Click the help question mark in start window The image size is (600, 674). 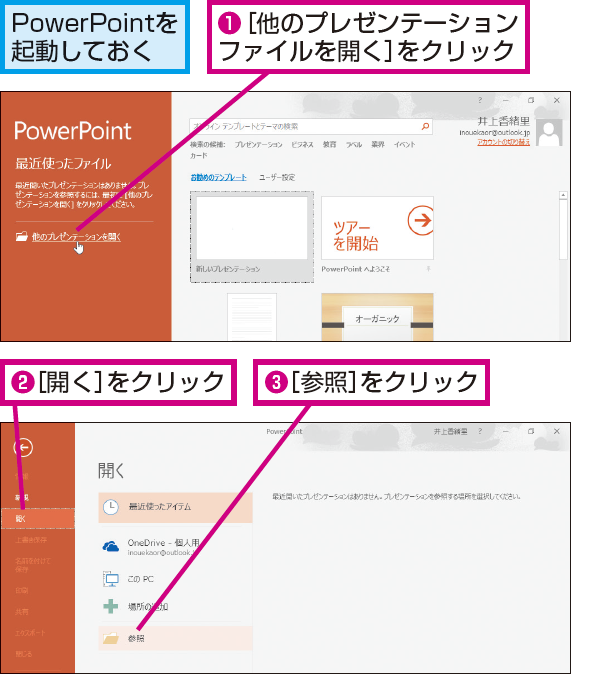(480, 100)
